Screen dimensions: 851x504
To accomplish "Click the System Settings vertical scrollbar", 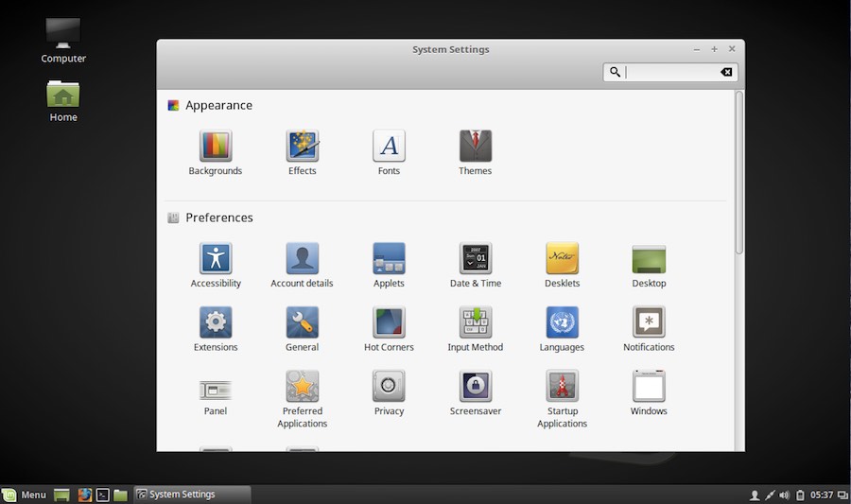I will click(x=739, y=172).
